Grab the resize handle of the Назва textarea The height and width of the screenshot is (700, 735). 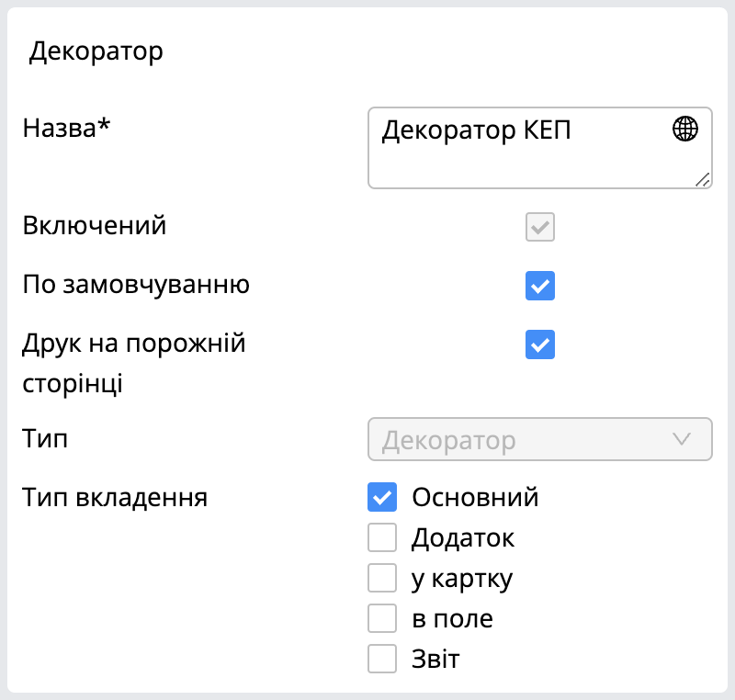click(x=703, y=179)
